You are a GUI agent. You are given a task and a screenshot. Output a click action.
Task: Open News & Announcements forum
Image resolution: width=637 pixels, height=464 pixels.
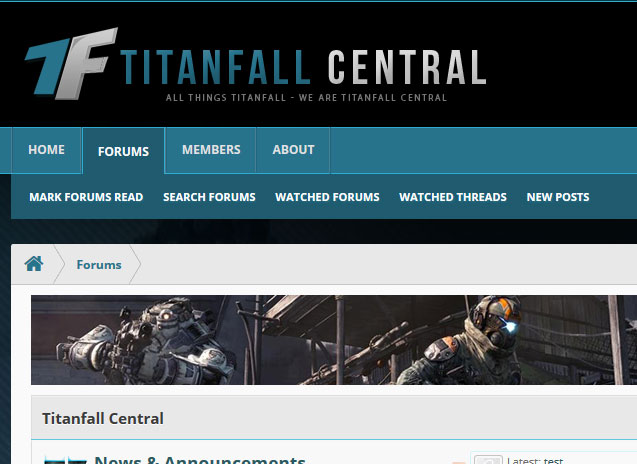199,460
